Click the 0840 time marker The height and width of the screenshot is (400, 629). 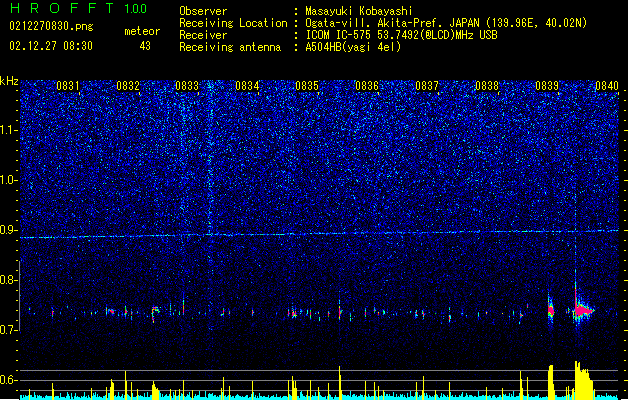coord(607,86)
